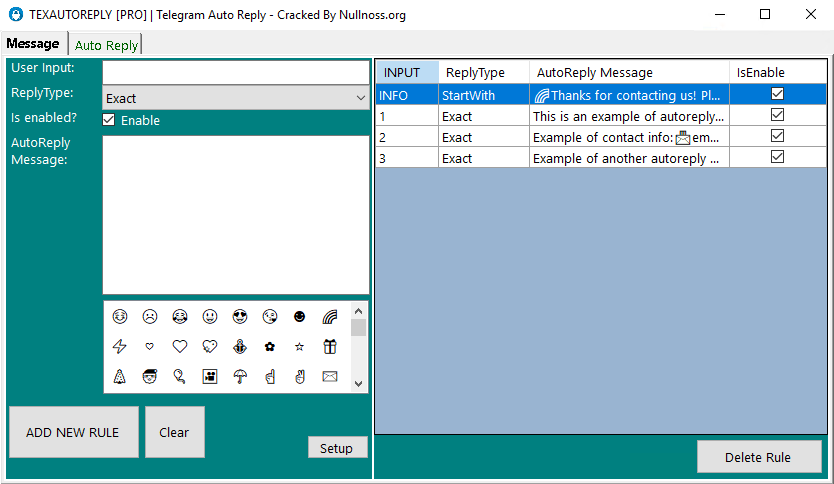Insert the simple smiley face emoji

coord(210,316)
